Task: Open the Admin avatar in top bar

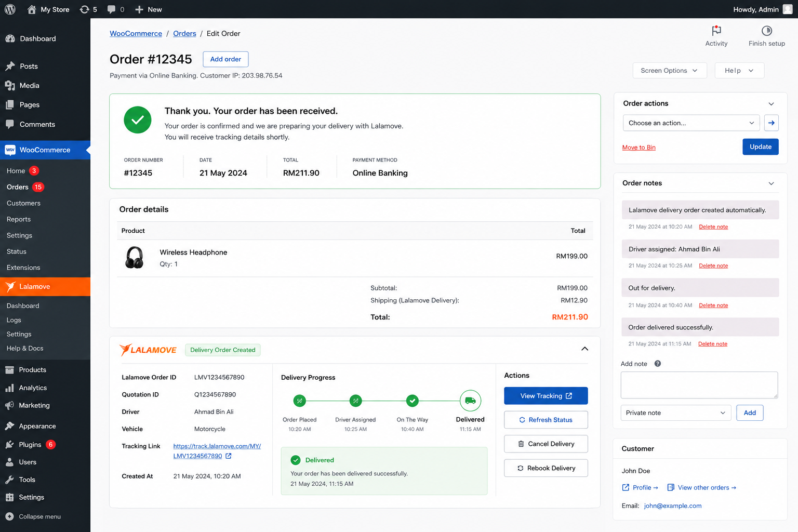Action: pyautogui.click(x=788, y=9)
